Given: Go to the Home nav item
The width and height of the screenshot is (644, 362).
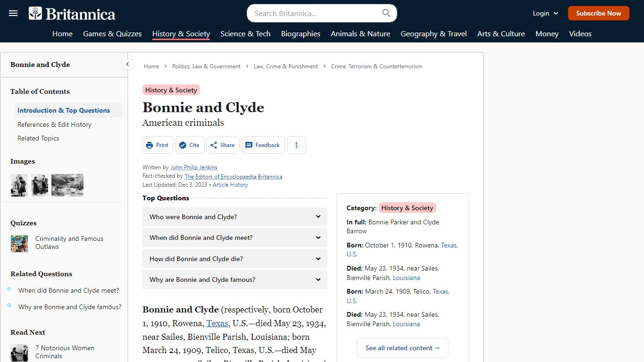Looking at the screenshot, I should pos(62,33).
